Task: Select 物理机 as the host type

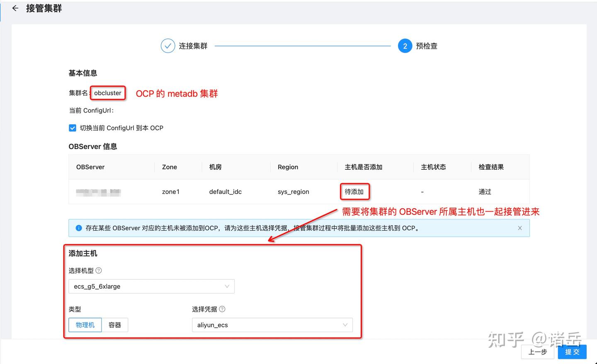Action: (x=85, y=325)
